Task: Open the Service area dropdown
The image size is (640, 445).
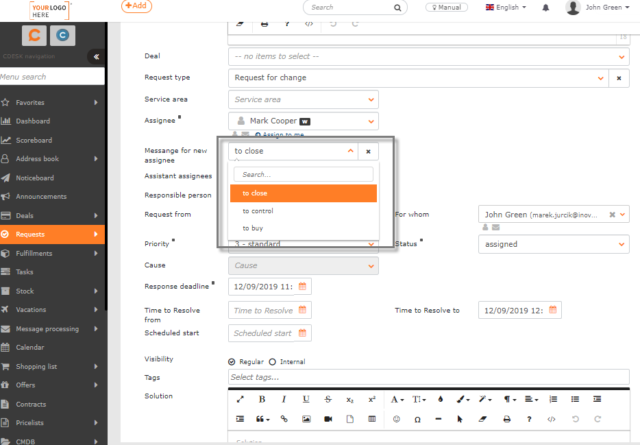Action: point(303,100)
